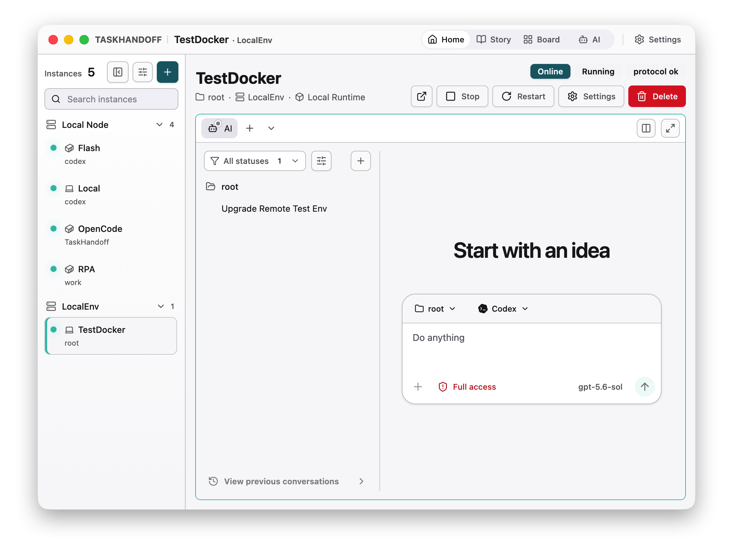Add a new panel tab next to AI
The image size is (733, 560).
coord(249,128)
